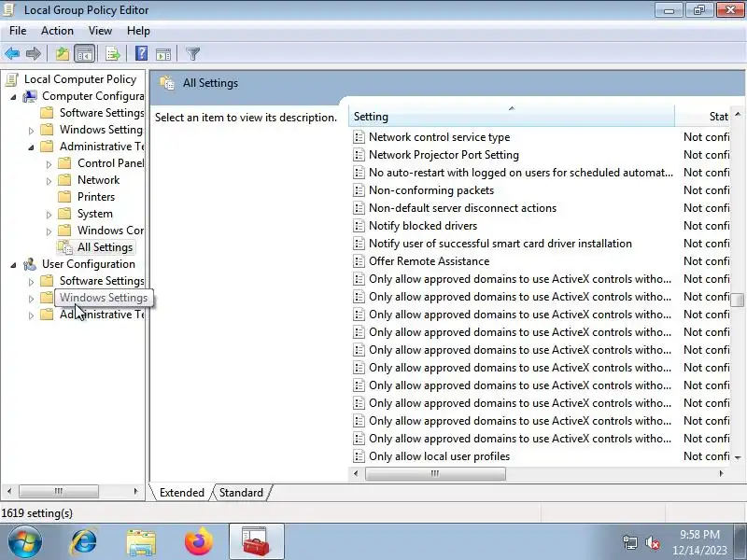Open the blue Help toolbar icon
This screenshot has height=560, width=747.
click(141, 53)
